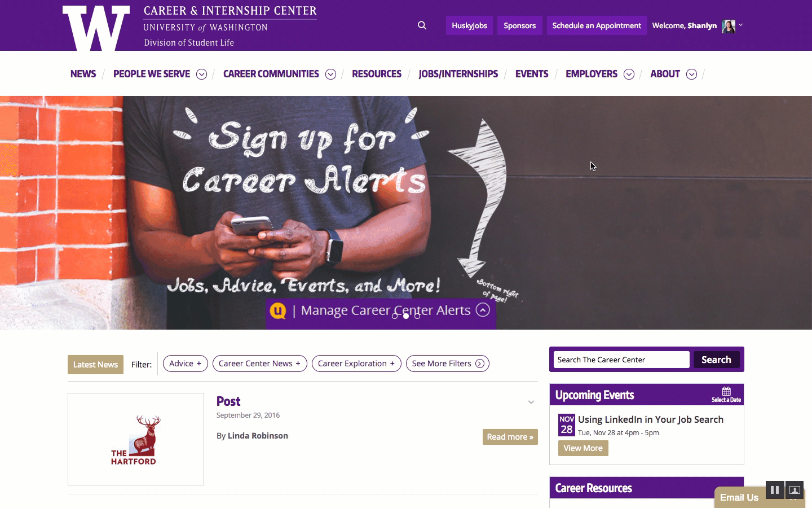812x508 pixels.
Task: Click the image view icon at bottom right
Action: click(x=795, y=490)
